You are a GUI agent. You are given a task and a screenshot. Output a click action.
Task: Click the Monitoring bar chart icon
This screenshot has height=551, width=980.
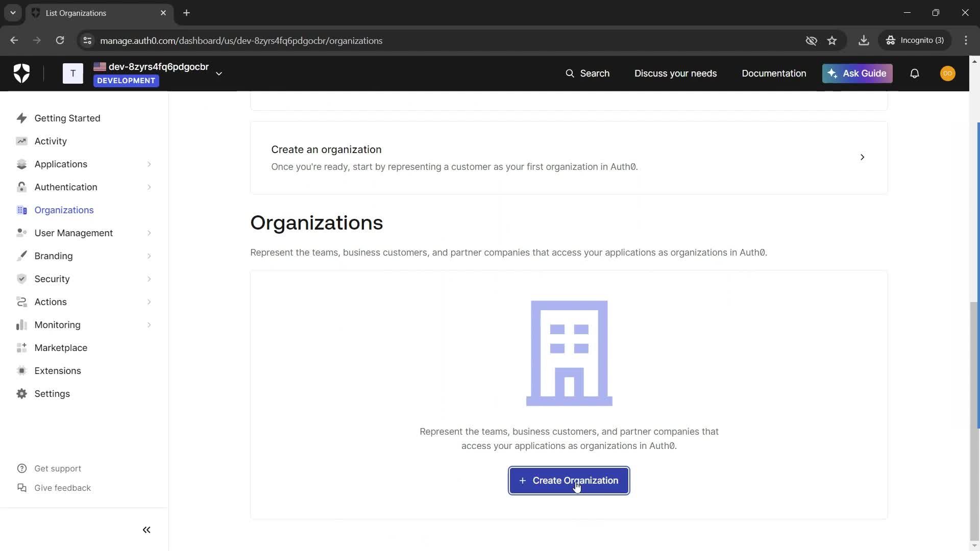[x=21, y=325]
